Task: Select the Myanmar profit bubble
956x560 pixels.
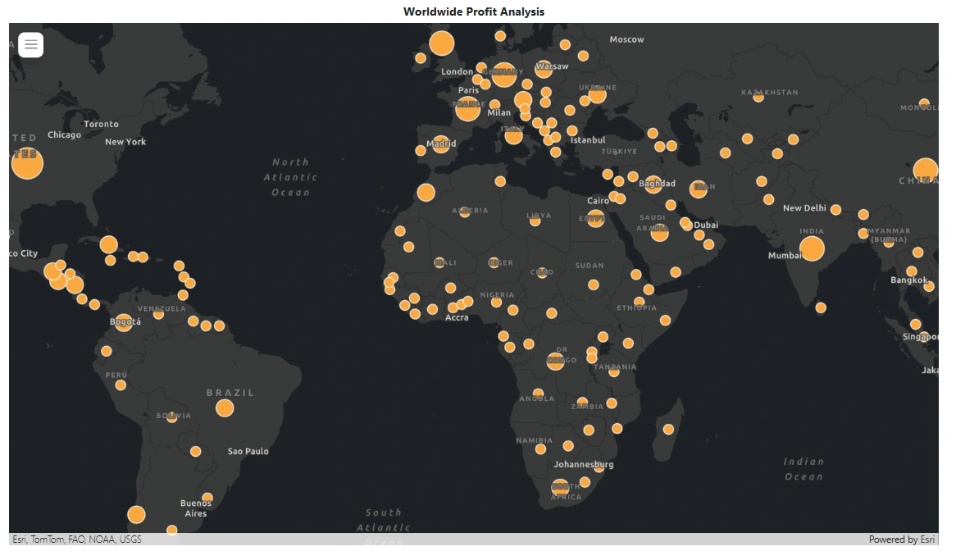Action: (x=888, y=242)
